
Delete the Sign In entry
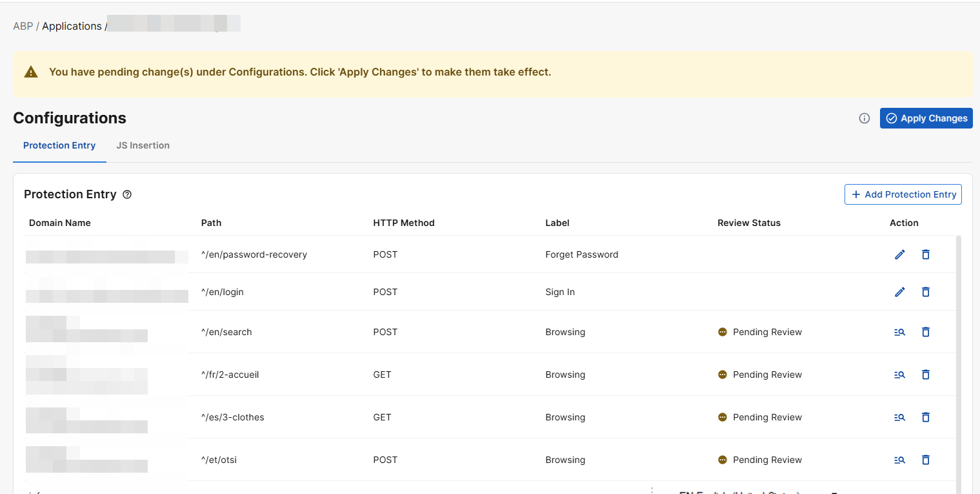point(925,292)
